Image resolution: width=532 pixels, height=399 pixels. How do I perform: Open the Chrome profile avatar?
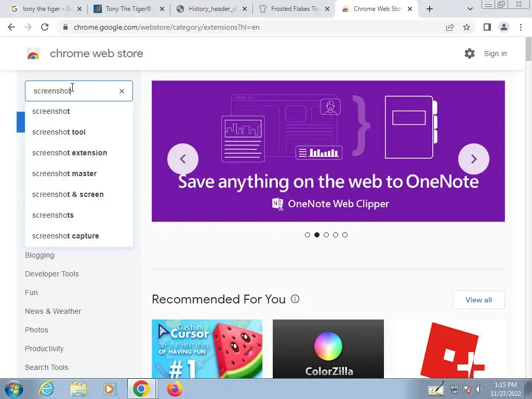(x=504, y=27)
